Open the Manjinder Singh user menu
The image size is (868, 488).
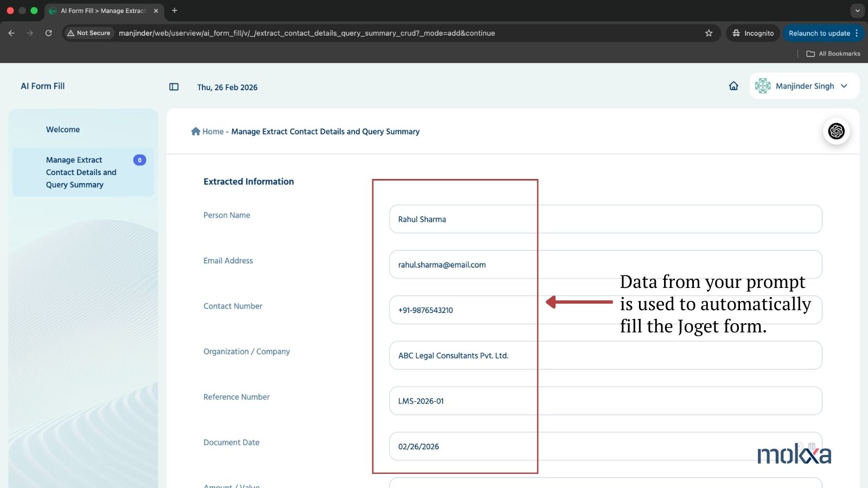tap(805, 86)
